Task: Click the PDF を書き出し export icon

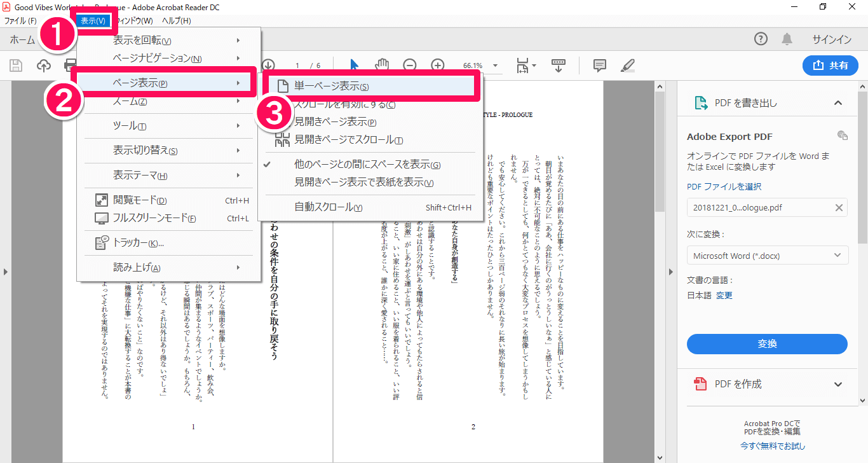Action: pyautogui.click(x=700, y=103)
